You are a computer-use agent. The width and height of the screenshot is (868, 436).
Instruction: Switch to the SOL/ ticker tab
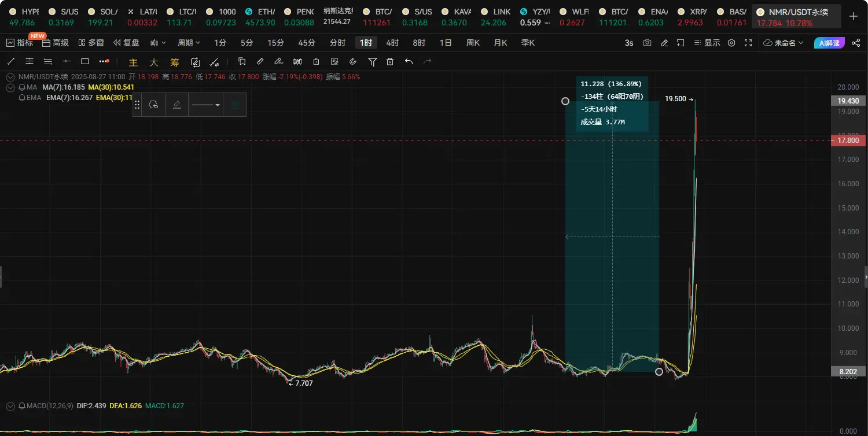pos(103,17)
